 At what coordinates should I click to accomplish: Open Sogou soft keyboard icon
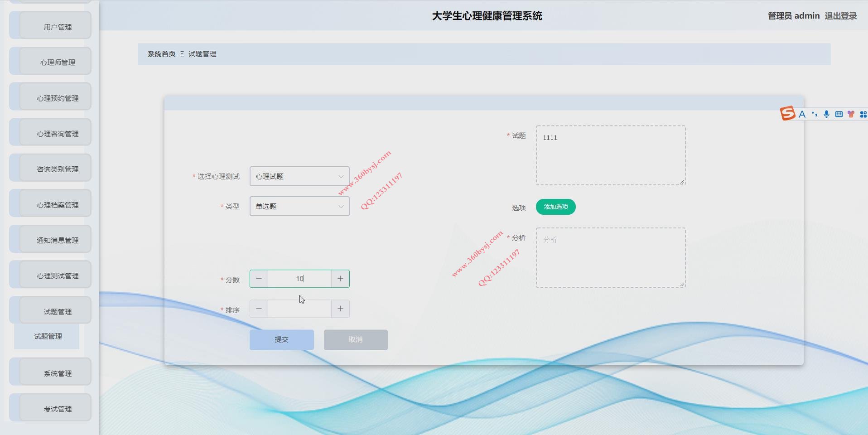[839, 114]
